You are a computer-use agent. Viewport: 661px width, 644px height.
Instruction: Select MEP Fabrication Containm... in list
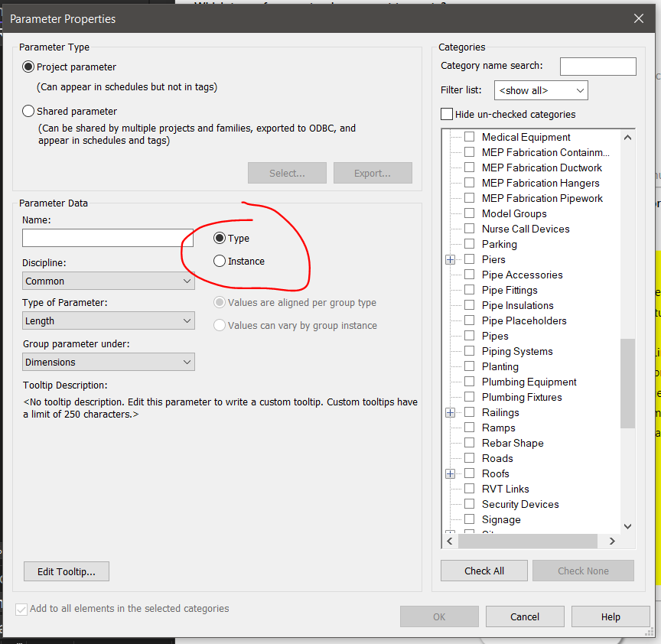545,152
